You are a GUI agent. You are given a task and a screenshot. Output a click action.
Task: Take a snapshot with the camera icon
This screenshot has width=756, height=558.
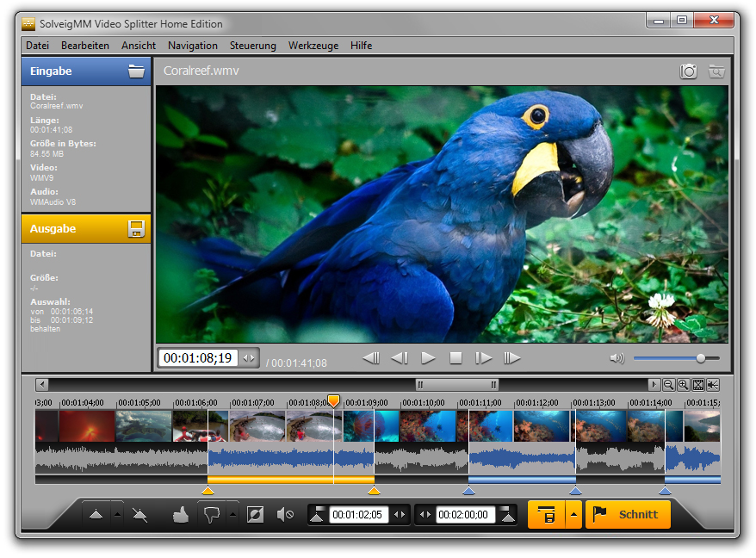[x=689, y=71]
